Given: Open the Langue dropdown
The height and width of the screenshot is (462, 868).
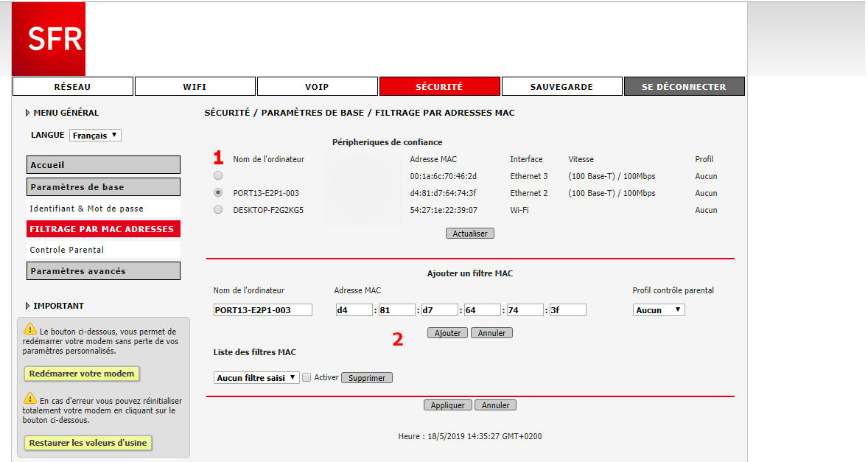Looking at the screenshot, I should [x=95, y=136].
